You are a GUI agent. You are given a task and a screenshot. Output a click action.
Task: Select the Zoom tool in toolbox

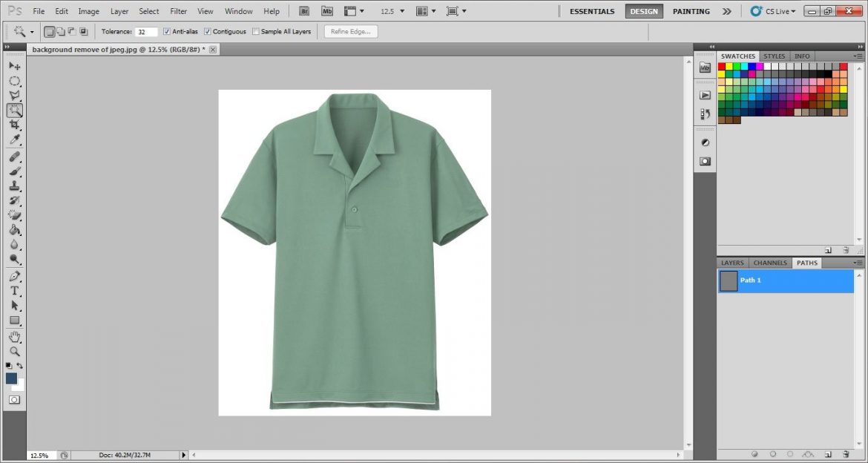[x=14, y=351]
